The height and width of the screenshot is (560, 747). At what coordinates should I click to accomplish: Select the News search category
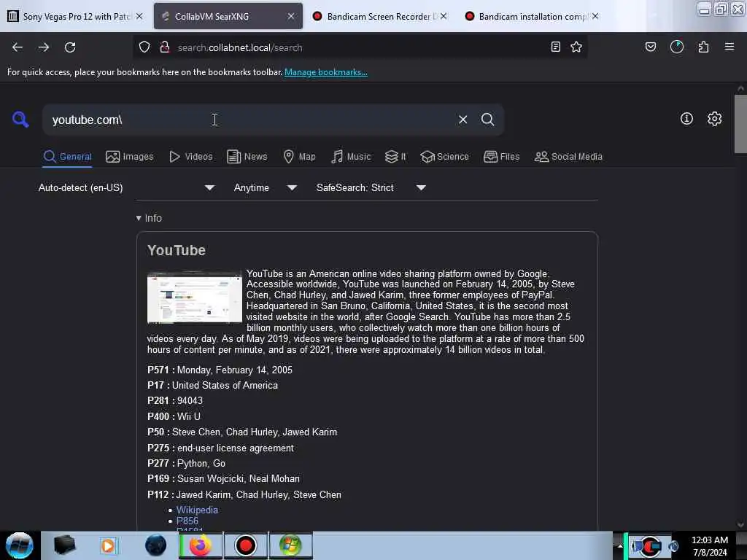(x=247, y=157)
